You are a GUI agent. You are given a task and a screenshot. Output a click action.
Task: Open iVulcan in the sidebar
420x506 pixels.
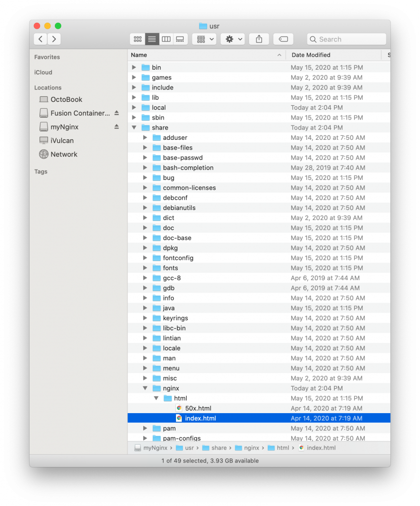[62, 140]
